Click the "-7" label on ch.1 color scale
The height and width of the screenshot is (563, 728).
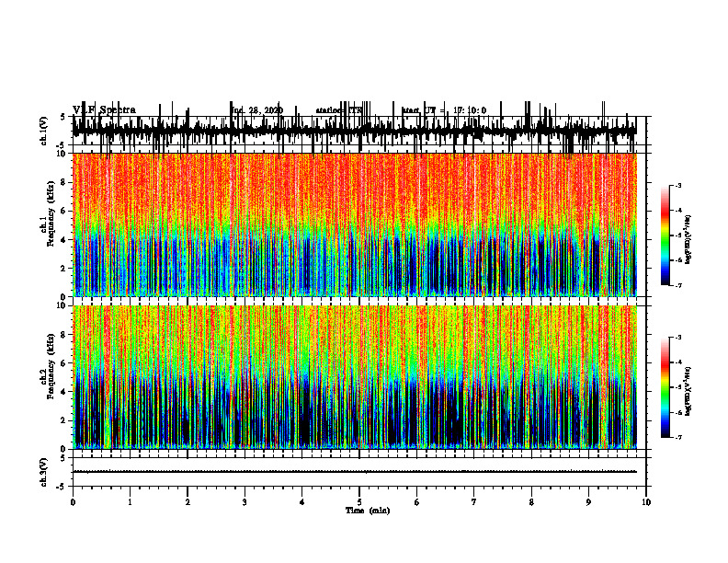pyautogui.click(x=678, y=285)
